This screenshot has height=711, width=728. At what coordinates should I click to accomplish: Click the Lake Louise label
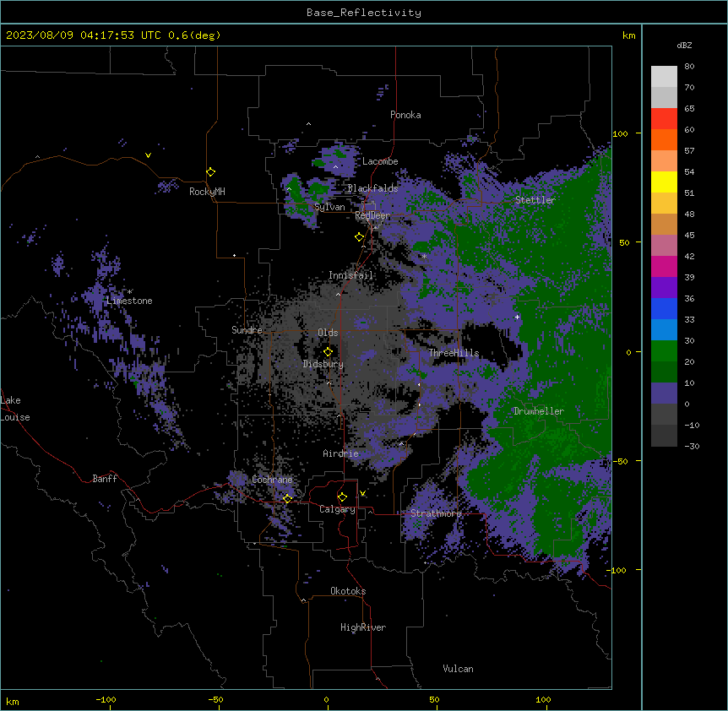click(x=14, y=409)
